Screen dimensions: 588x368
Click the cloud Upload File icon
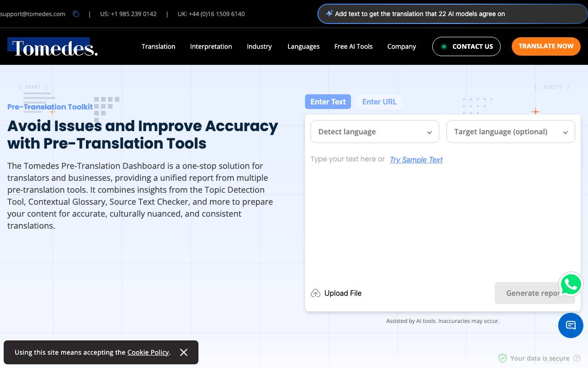[316, 293]
